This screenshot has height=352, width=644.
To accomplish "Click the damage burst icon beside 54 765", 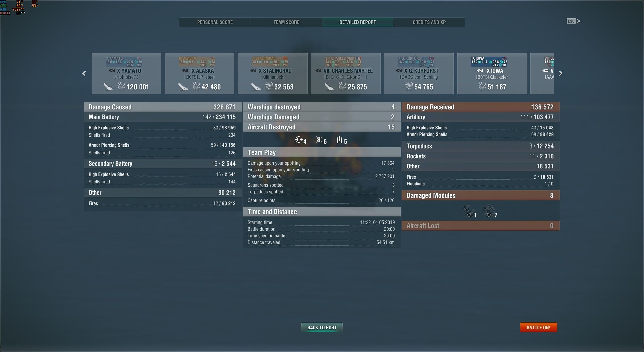I will [x=409, y=86].
